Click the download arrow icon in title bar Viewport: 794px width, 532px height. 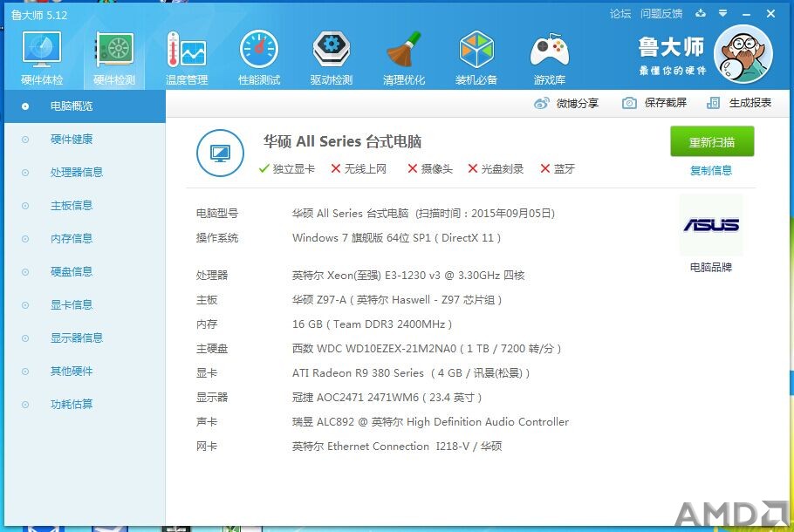(701, 13)
